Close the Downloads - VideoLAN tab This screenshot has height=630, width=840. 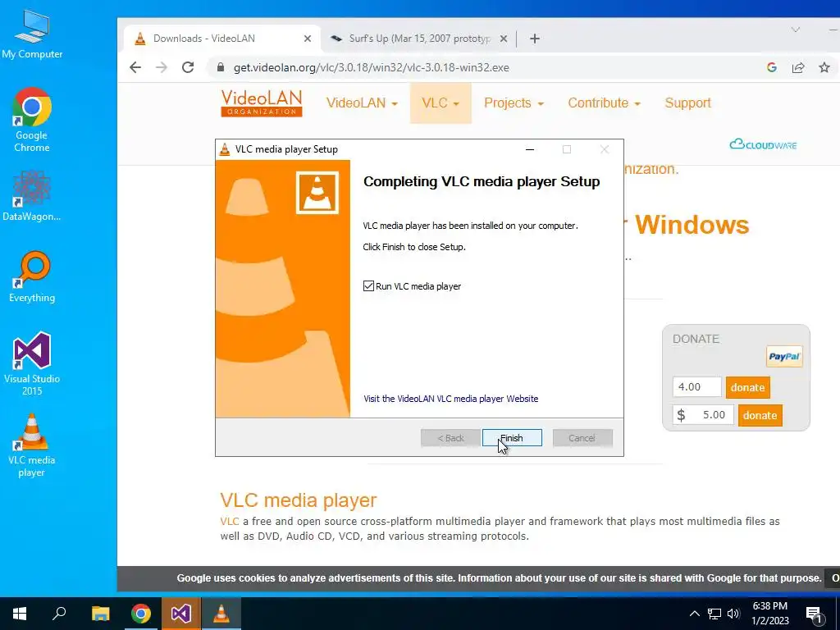click(x=308, y=39)
